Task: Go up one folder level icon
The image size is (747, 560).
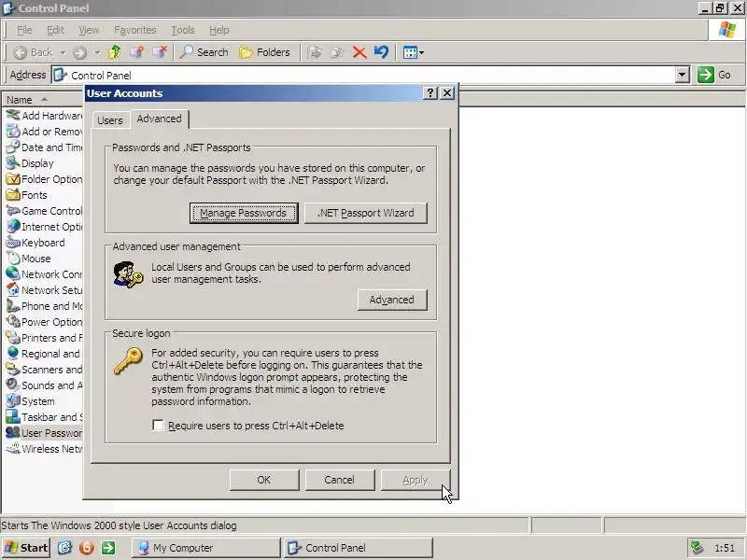Action: tap(114, 52)
